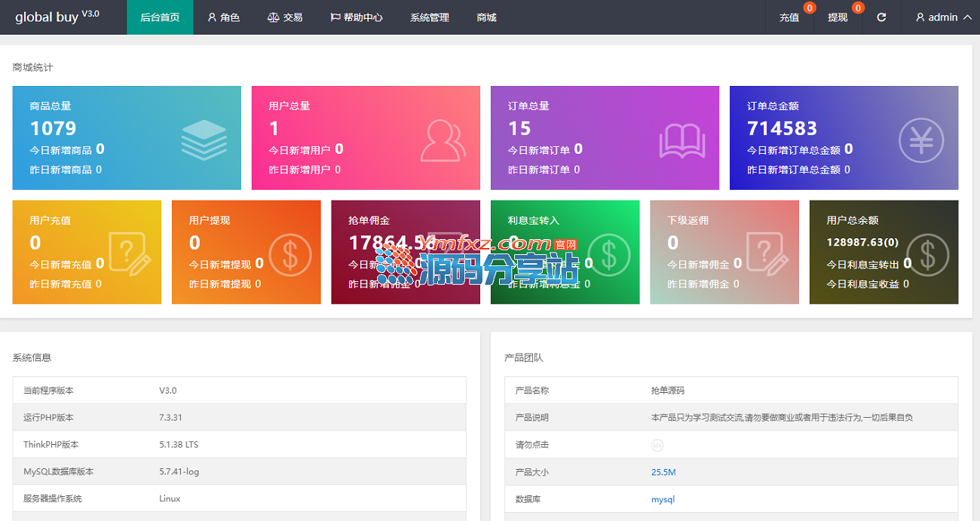Click the open book icon on 订单总量 card

pyautogui.click(x=681, y=140)
